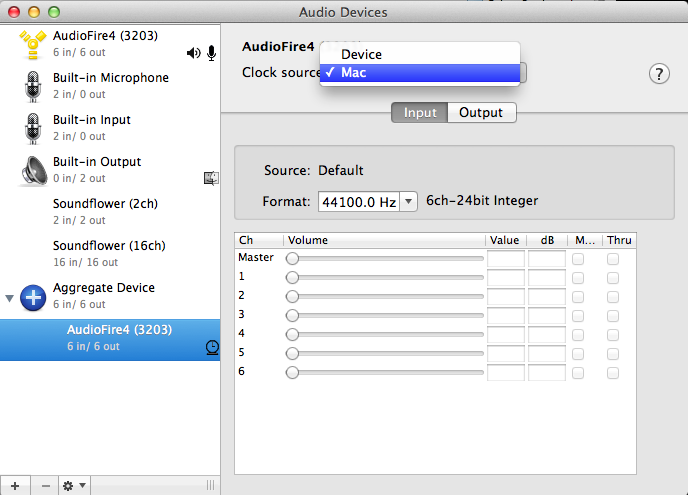The width and height of the screenshot is (688, 495).
Task: Click the Ch column header
Action: [259, 240]
